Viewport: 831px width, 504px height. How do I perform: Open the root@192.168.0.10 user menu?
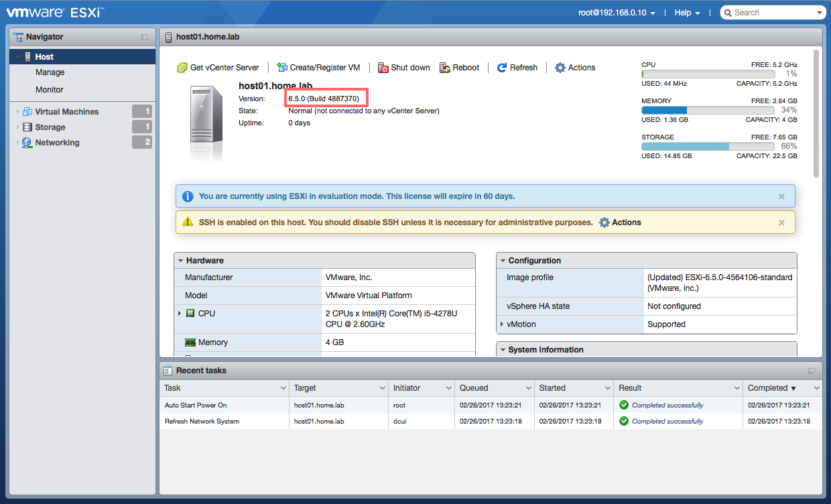(x=617, y=13)
